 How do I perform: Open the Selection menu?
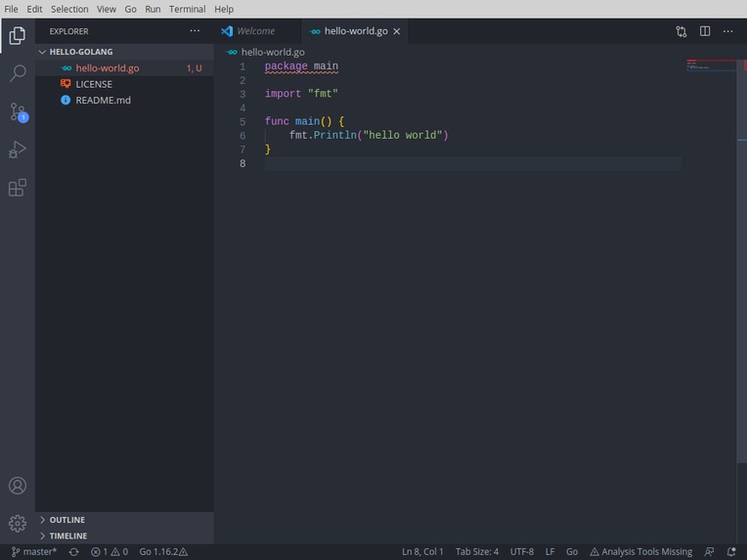click(x=69, y=9)
